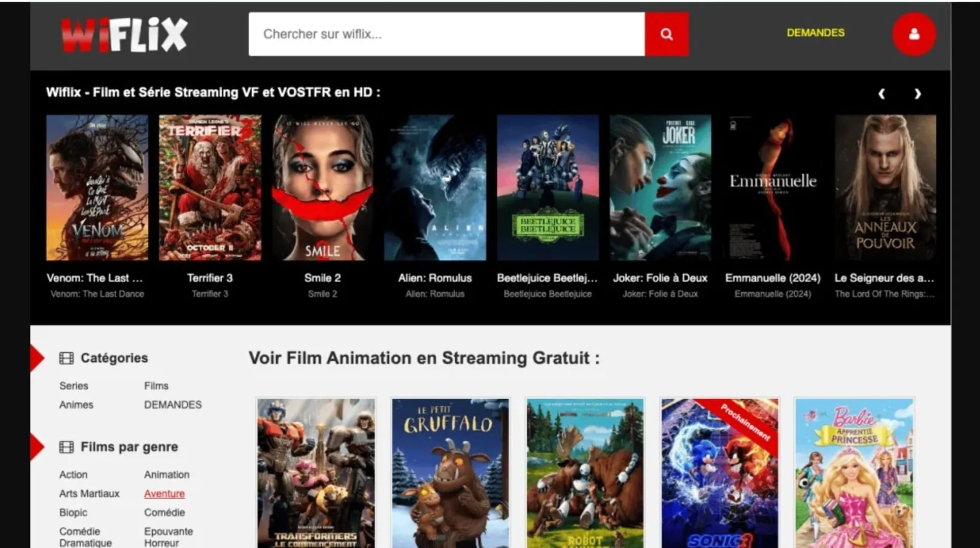Select Arts Martiaux genre

pos(89,493)
